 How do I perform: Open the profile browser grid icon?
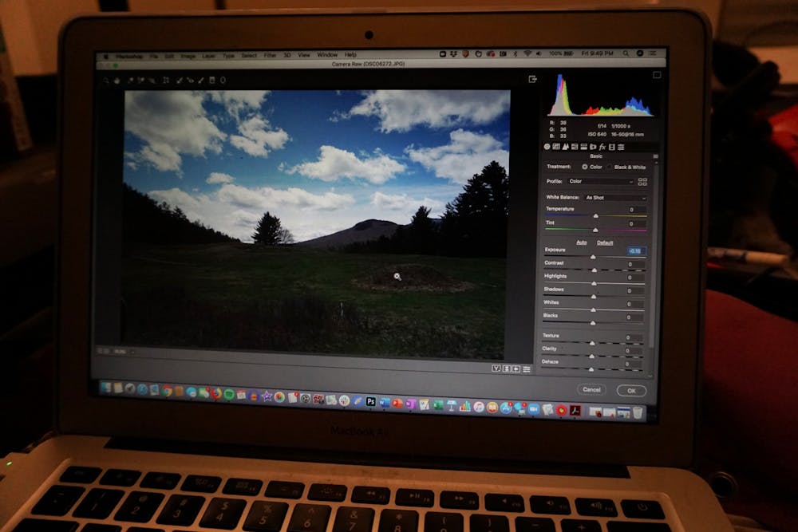pos(642,182)
